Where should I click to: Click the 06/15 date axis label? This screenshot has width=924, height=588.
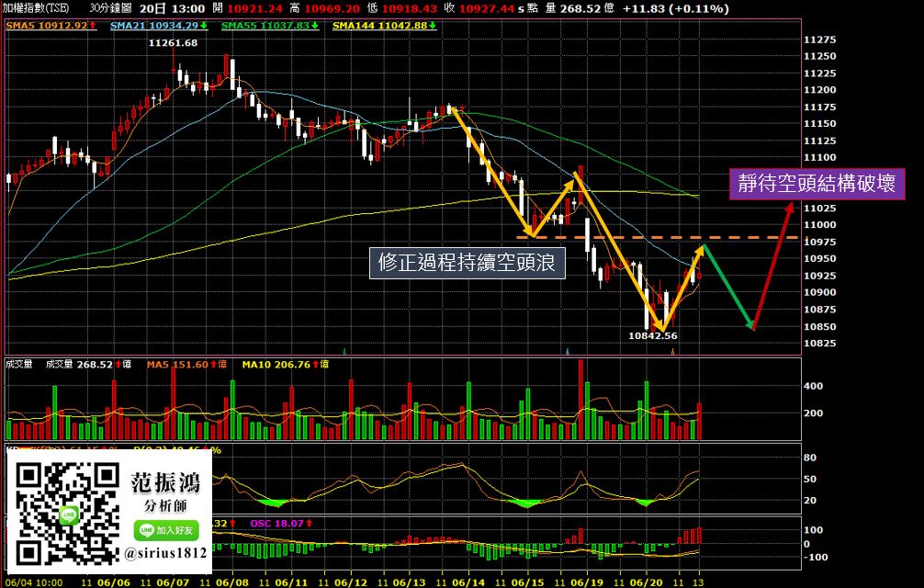pyautogui.click(x=527, y=582)
